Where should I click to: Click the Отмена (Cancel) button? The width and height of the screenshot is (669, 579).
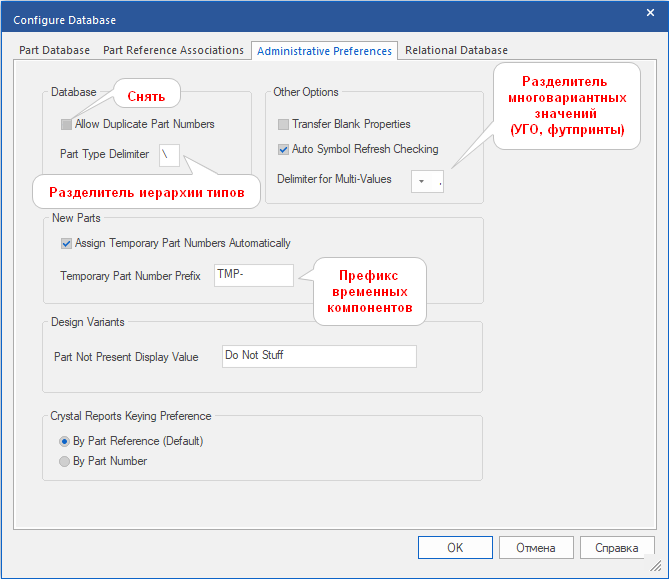pyautogui.click(x=535, y=548)
